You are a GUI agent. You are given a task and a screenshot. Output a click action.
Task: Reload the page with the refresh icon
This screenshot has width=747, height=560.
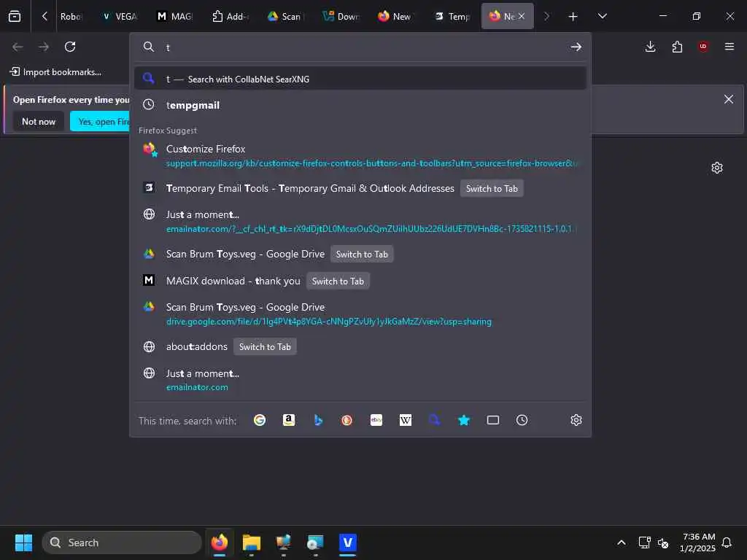point(70,47)
